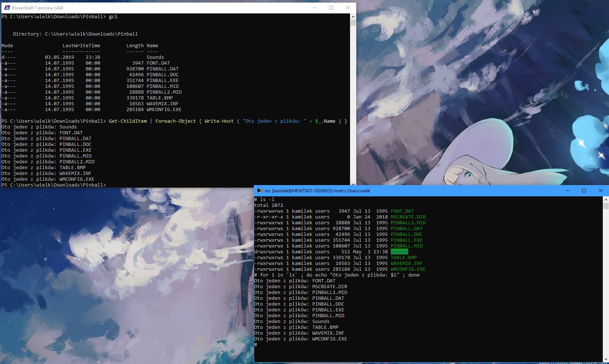Click the scroll-up arrow in the PowerShell window
Viewport: 609px width, 364px height.
pyautogui.click(x=352, y=16)
